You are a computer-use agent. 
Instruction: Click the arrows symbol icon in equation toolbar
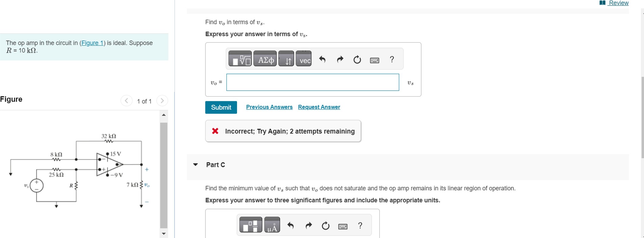(x=286, y=60)
